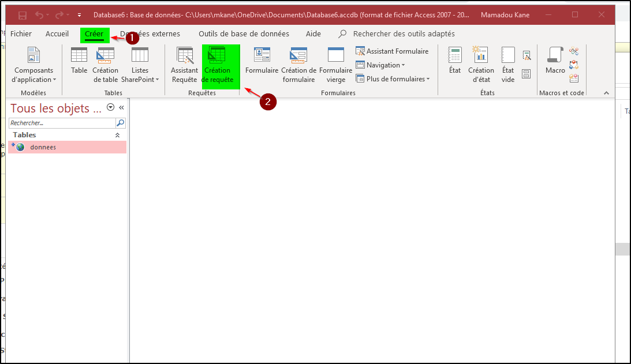
Task: Launch the Assistant Formulaire
Action: click(x=393, y=51)
